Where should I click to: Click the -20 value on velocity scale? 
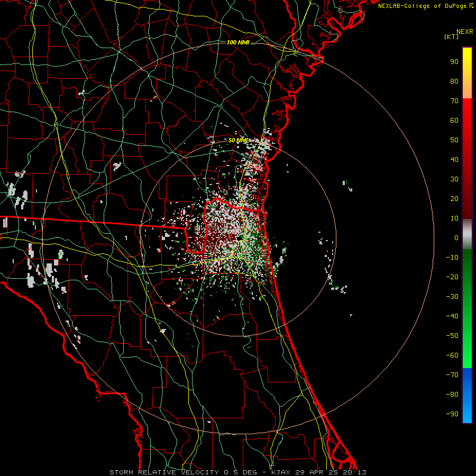pyautogui.click(x=452, y=277)
